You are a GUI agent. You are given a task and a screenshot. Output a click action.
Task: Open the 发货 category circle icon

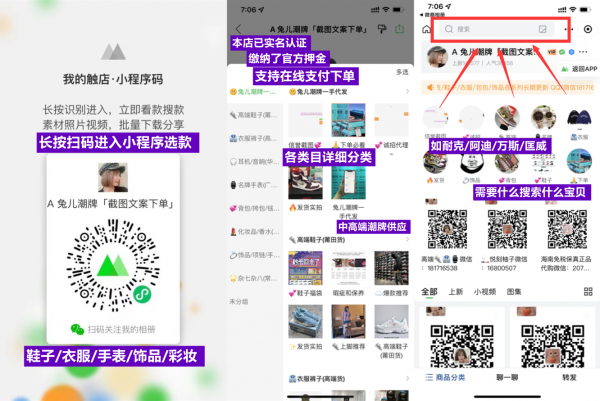[x=435, y=161]
